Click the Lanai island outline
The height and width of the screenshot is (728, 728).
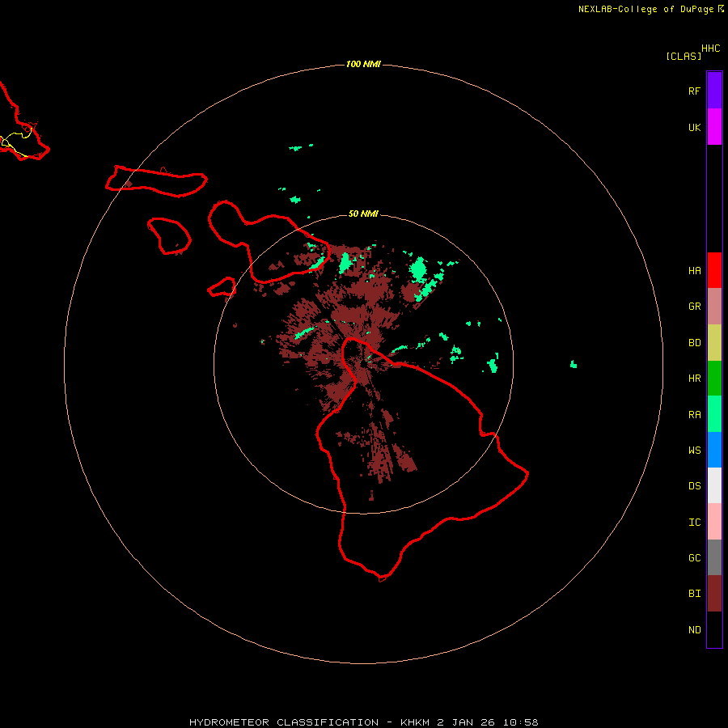pyautogui.click(x=169, y=236)
